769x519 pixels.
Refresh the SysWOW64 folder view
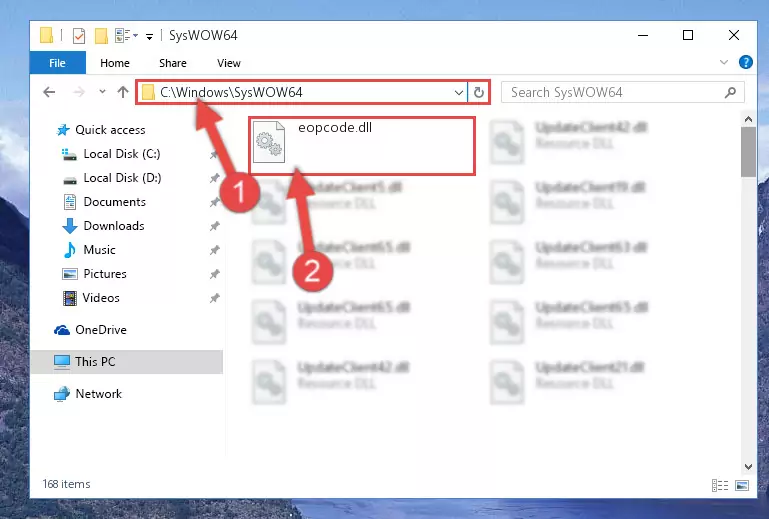[479, 92]
